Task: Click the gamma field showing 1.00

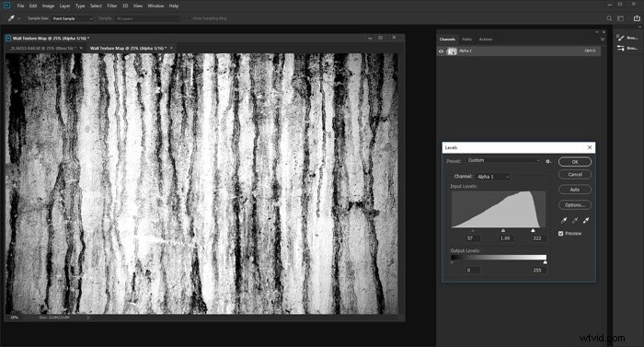Action: [x=506, y=238]
